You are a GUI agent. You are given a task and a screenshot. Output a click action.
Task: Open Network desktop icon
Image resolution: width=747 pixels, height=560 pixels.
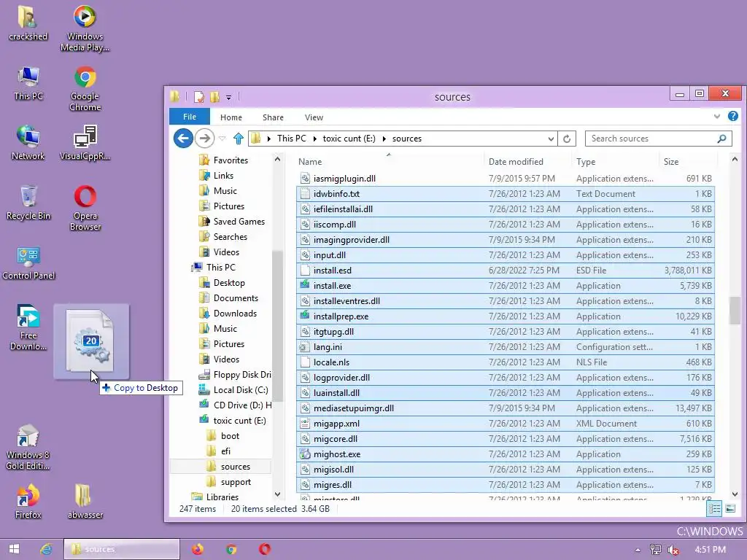pyautogui.click(x=28, y=143)
